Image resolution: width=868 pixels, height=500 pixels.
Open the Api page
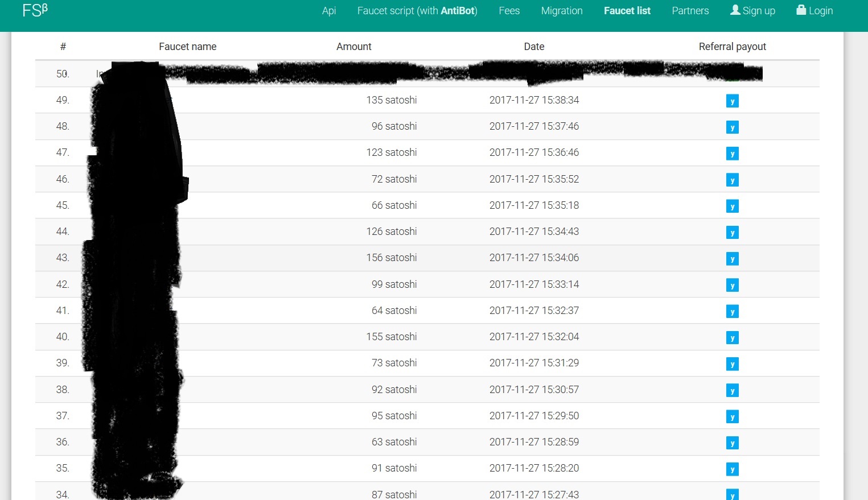(x=329, y=11)
